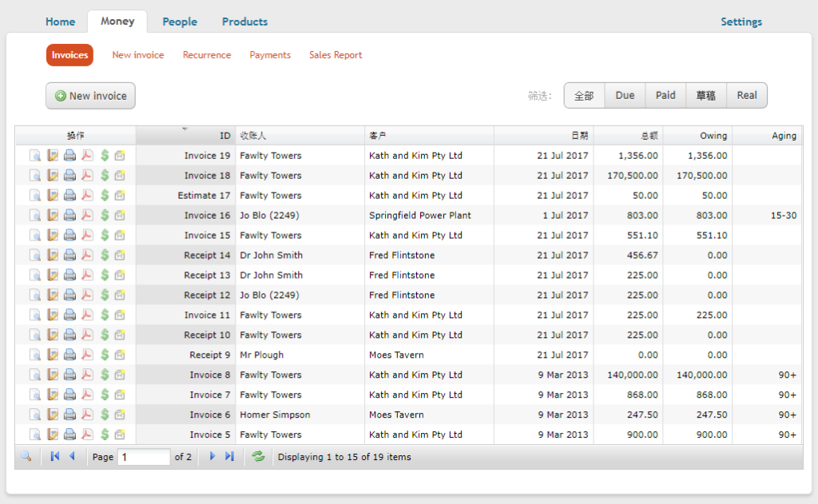Email Invoice 16 using the envelope icon
The height and width of the screenshot is (504, 818).
[x=120, y=215]
